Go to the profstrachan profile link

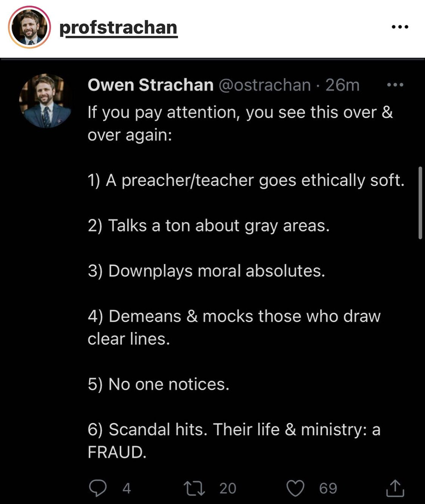coord(118,28)
